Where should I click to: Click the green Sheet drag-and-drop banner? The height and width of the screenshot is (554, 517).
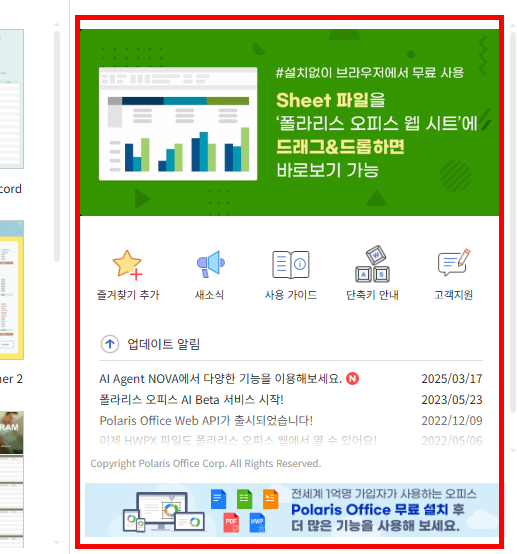[289, 122]
